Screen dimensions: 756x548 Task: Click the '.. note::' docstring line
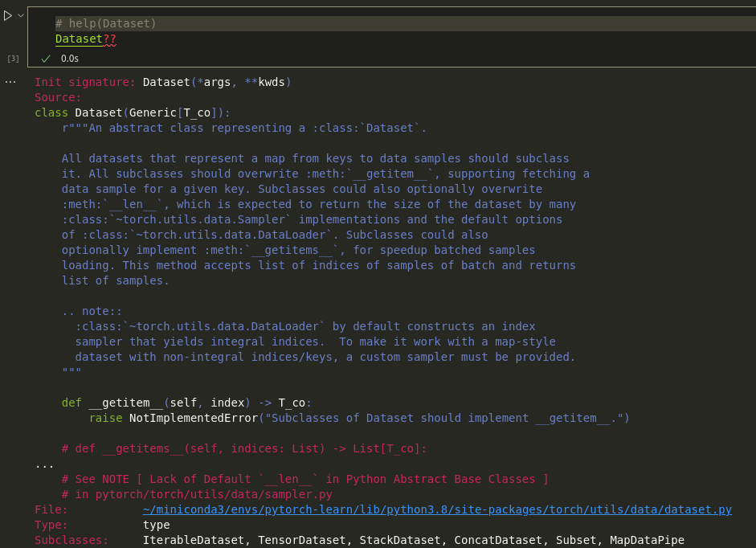tap(92, 311)
